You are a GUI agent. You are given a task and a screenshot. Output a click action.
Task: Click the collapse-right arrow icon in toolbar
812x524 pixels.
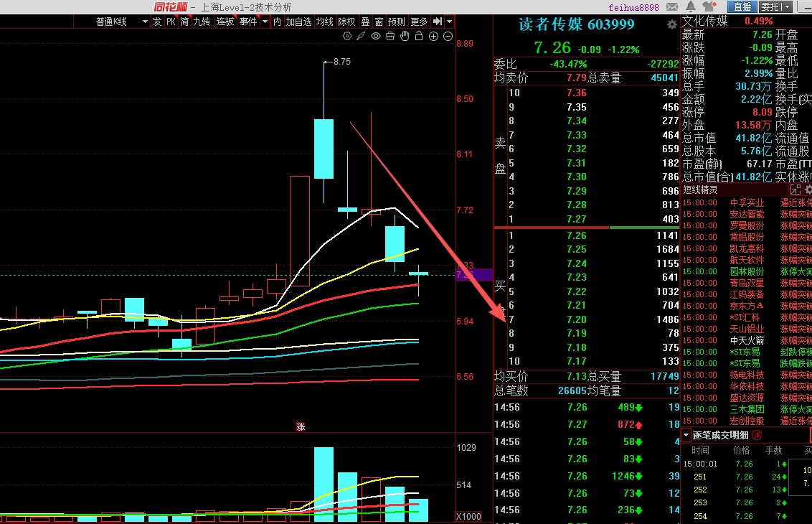pyautogui.click(x=438, y=22)
